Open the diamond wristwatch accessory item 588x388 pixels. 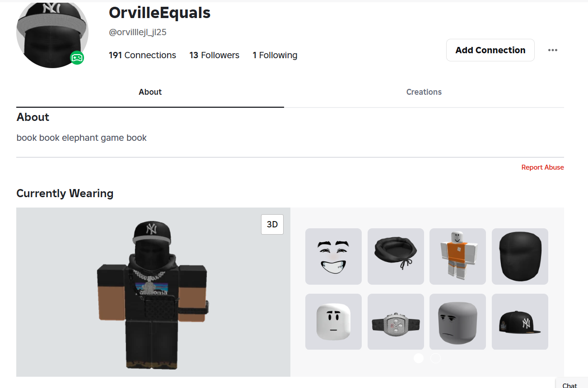point(396,322)
